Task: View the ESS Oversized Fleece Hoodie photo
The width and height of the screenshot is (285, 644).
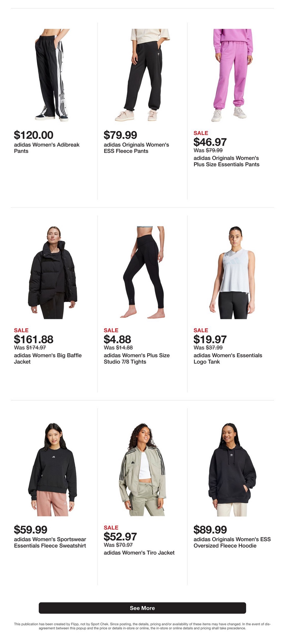Action: click(x=232, y=470)
